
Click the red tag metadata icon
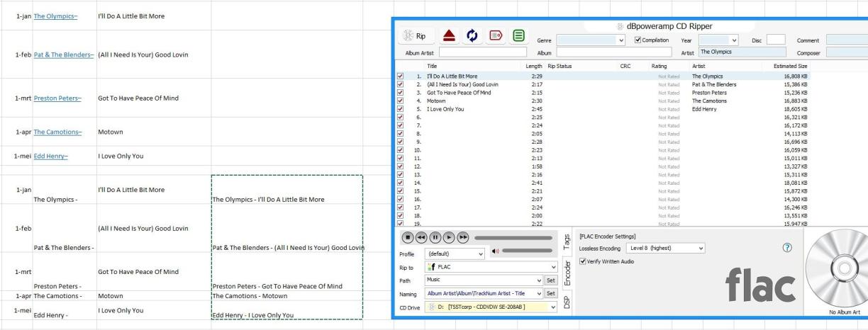[x=495, y=36]
